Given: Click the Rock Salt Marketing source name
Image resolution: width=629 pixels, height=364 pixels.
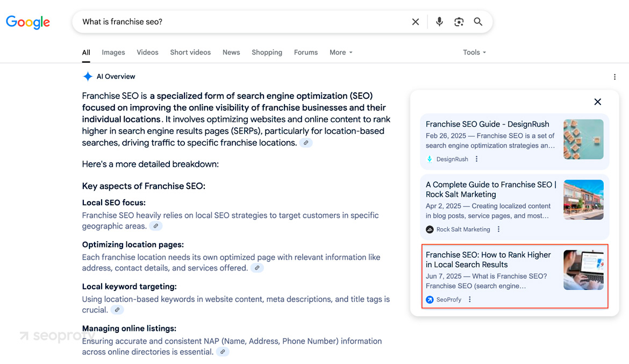Looking at the screenshot, I should point(463,229).
